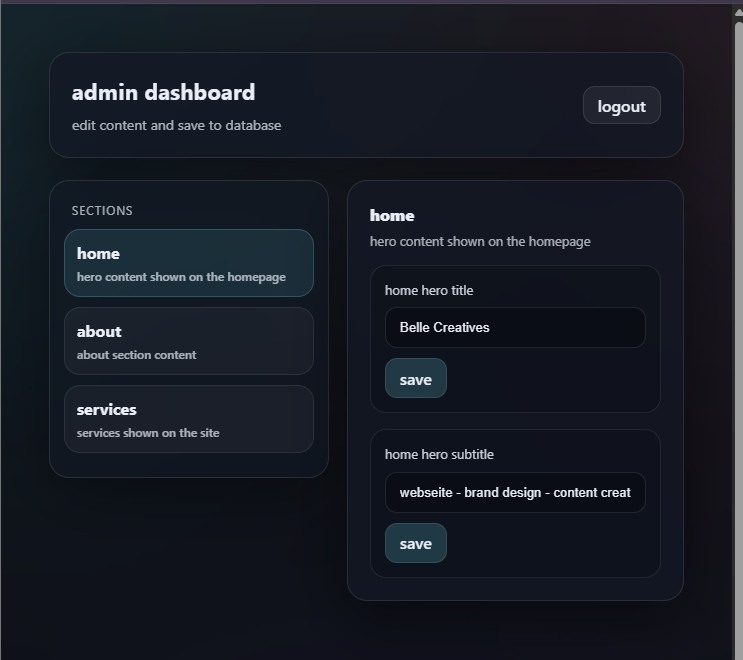
Task: Save the home hero subtitle
Action: click(416, 543)
